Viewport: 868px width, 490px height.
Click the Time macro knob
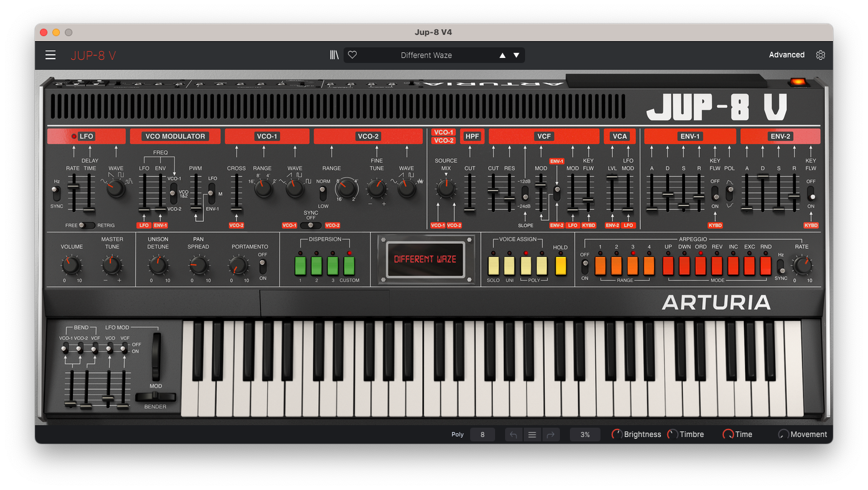[728, 435]
